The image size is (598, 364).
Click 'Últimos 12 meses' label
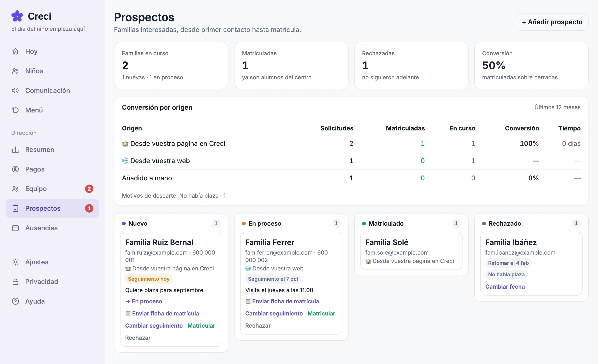(557, 107)
